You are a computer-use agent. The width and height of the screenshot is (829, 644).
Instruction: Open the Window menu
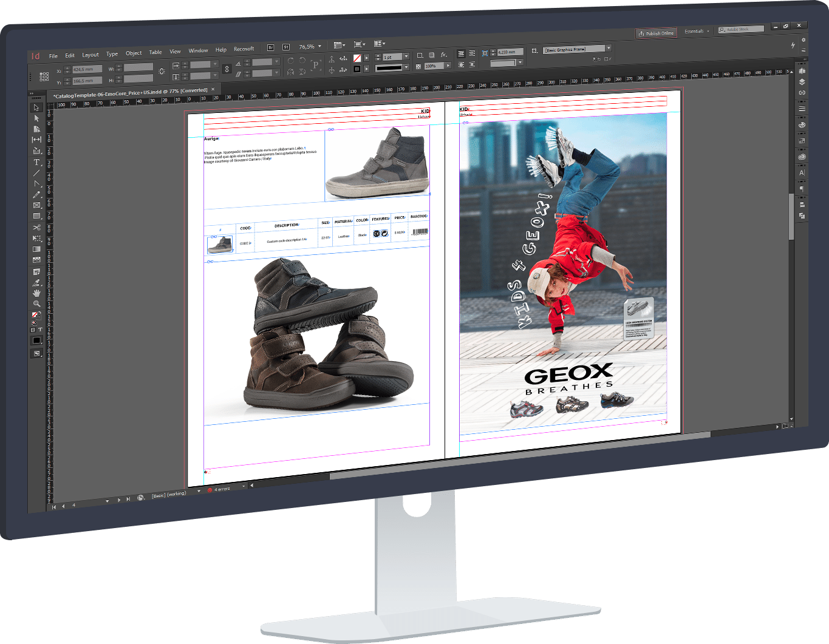[198, 50]
